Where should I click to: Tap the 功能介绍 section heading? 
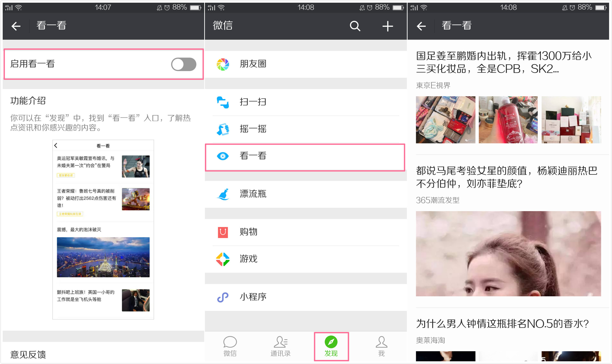pyautogui.click(x=28, y=101)
